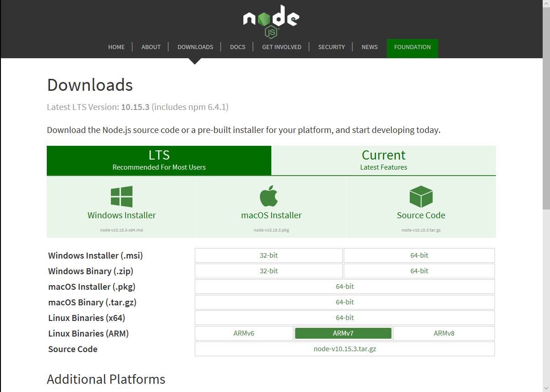This screenshot has height=392, width=550.
Task: Go to DOWNLOADS in navigation
Action: 195,47
